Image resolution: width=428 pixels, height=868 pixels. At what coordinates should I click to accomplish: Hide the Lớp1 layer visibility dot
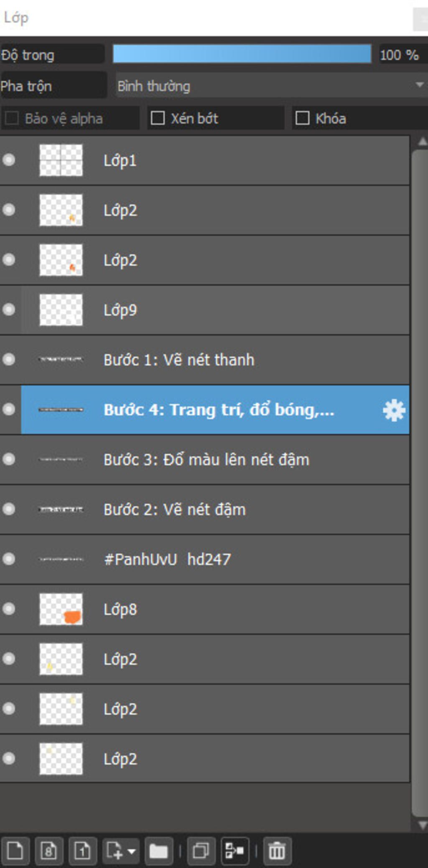tap(9, 160)
